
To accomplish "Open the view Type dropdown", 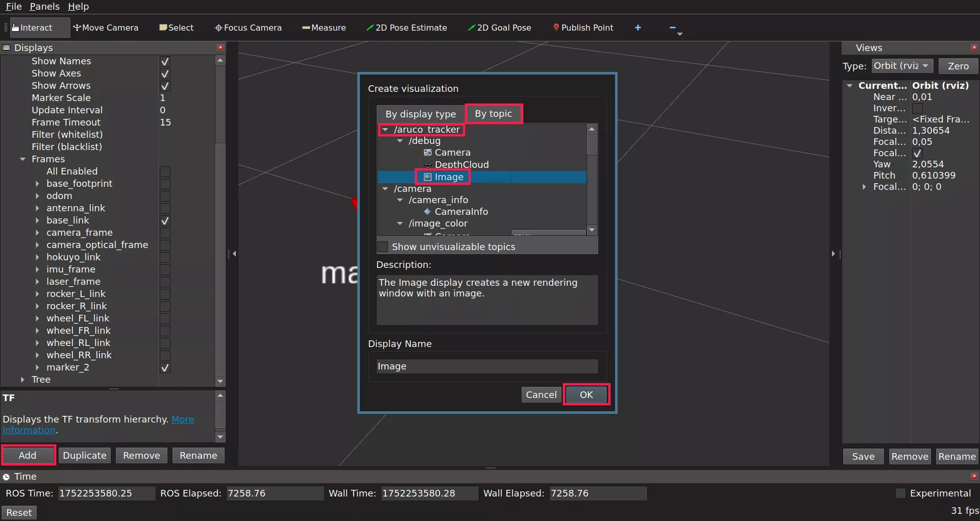I will click(x=902, y=66).
